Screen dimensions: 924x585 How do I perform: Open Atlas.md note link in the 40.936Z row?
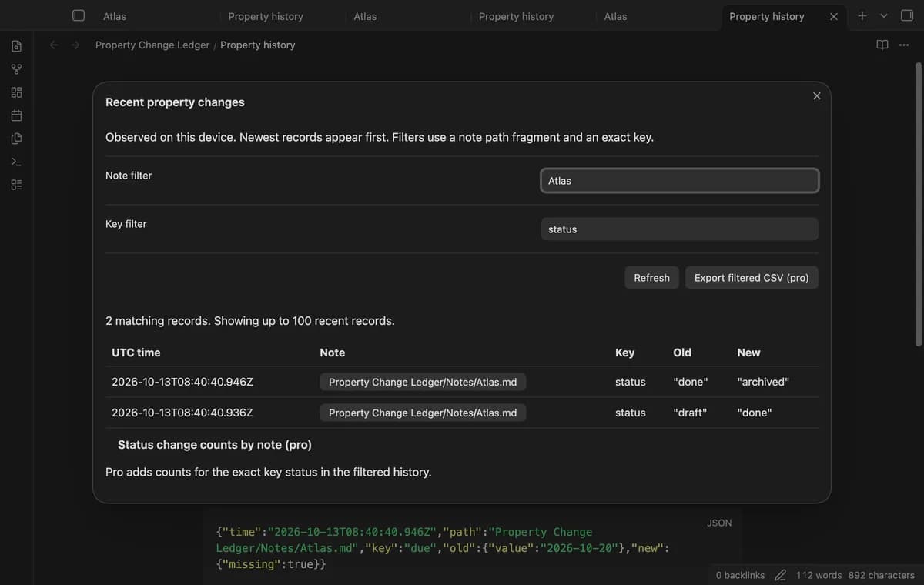tap(423, 413)
